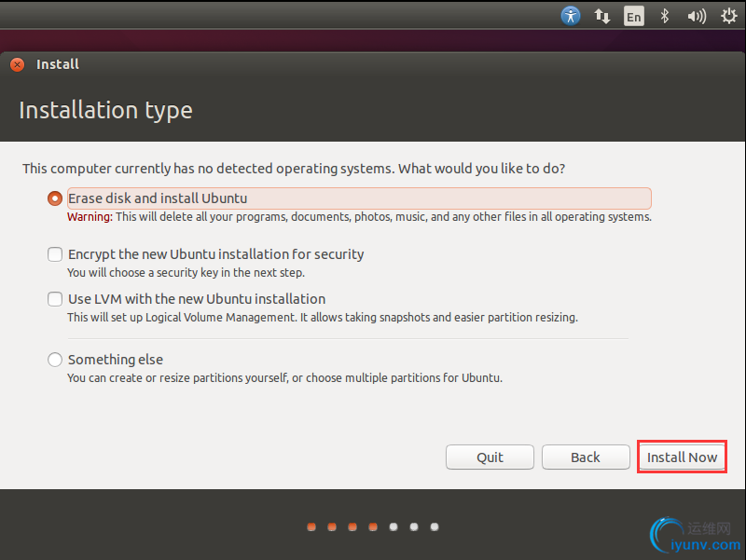
Task: Open the accessibility menu icon
Action: (x=571, y=16)
